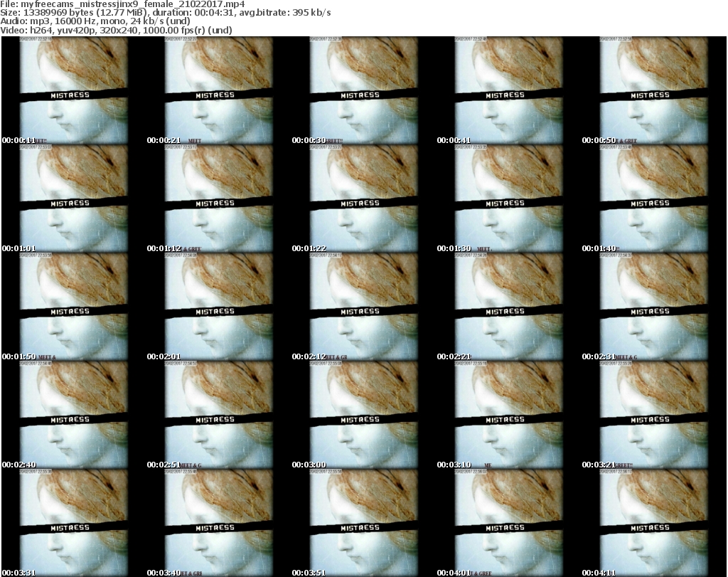Open the frame at 00:01:22

tap(363, 198)
